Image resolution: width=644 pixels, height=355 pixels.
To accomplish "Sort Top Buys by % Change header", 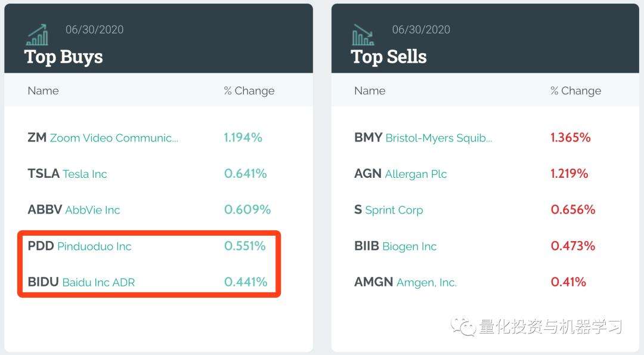I will coord(249,91).
